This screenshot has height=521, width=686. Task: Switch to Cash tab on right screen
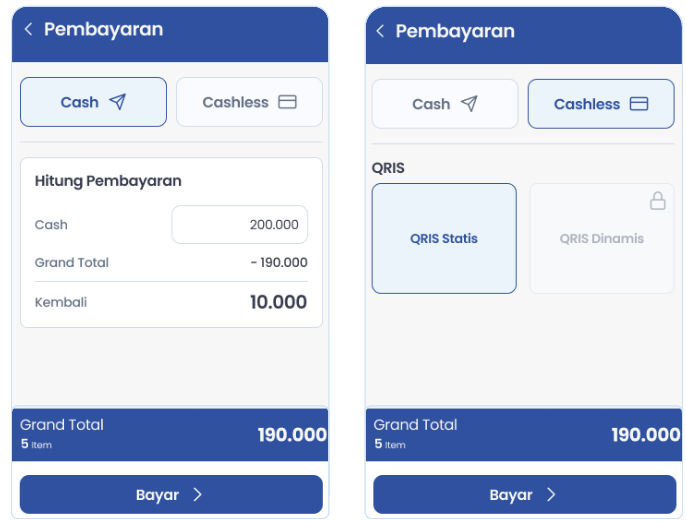[445, 104]
